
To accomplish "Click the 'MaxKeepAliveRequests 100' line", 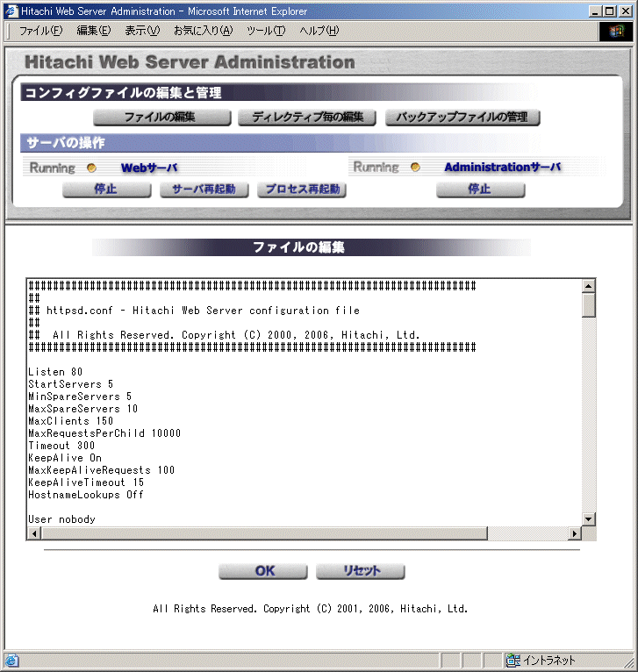I will [x=102, y=470].
